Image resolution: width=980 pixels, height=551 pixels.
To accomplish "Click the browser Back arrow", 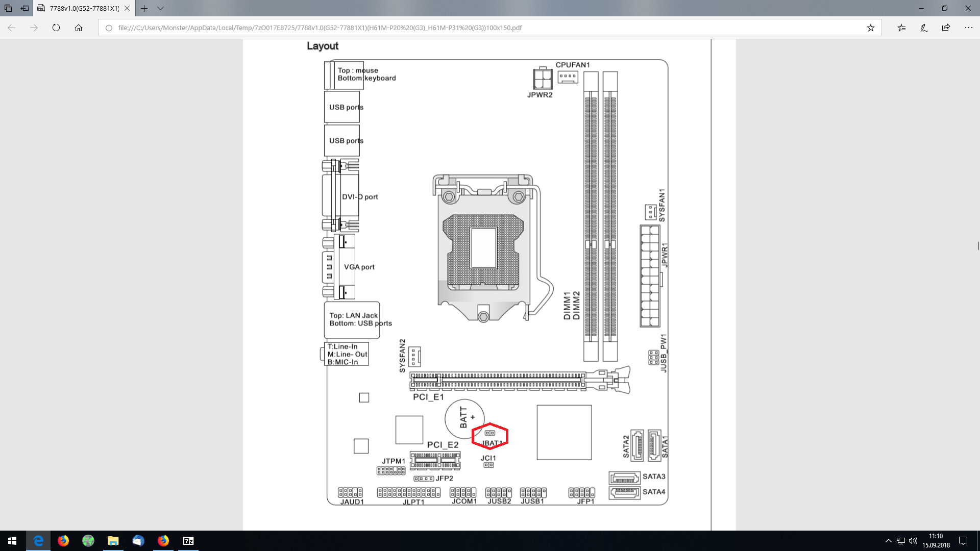I will [x=12, y=28].
